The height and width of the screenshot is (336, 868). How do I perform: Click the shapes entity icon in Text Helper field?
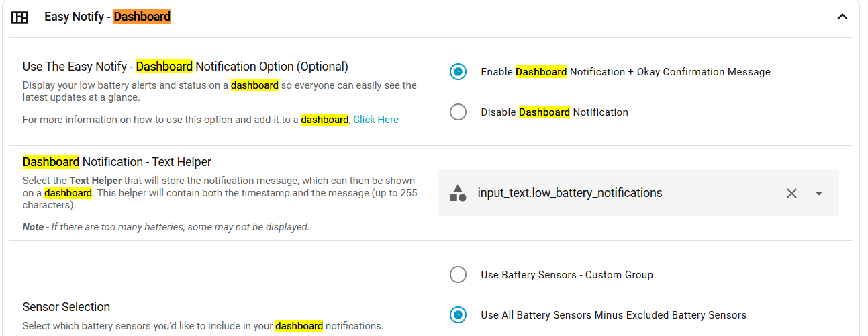click(458, 194)
